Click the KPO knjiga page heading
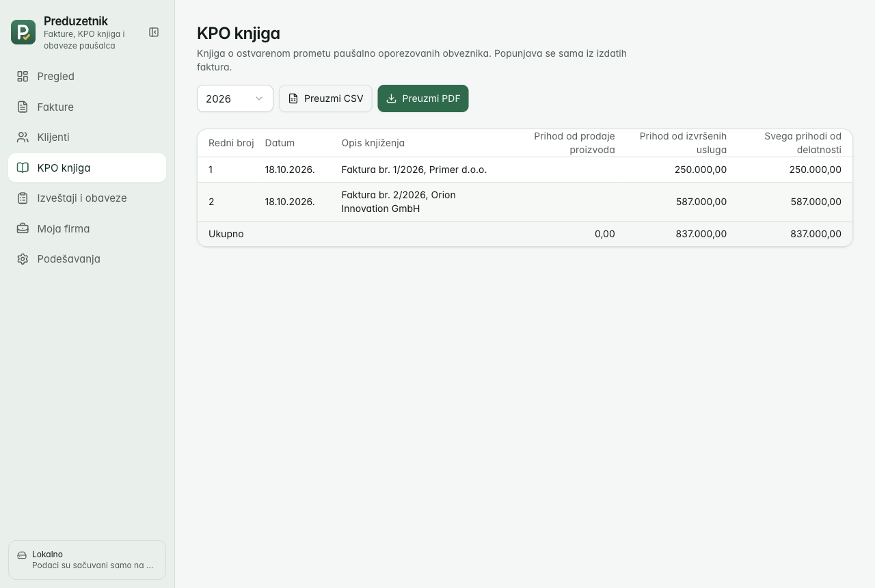Viewport: 875px width, 588px height. click(239, 33)
